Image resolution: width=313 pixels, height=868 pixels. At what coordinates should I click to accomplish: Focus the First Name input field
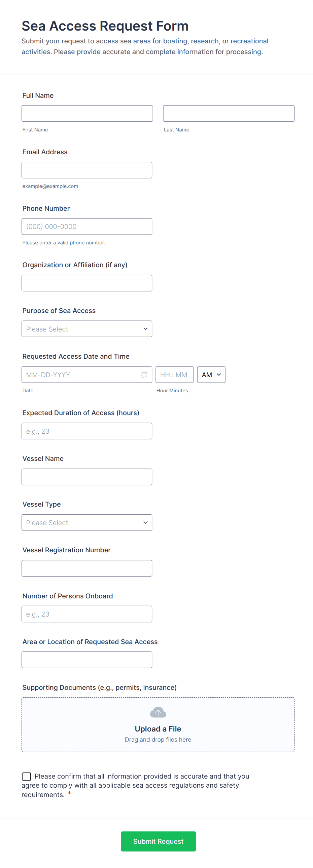[87, 114]
